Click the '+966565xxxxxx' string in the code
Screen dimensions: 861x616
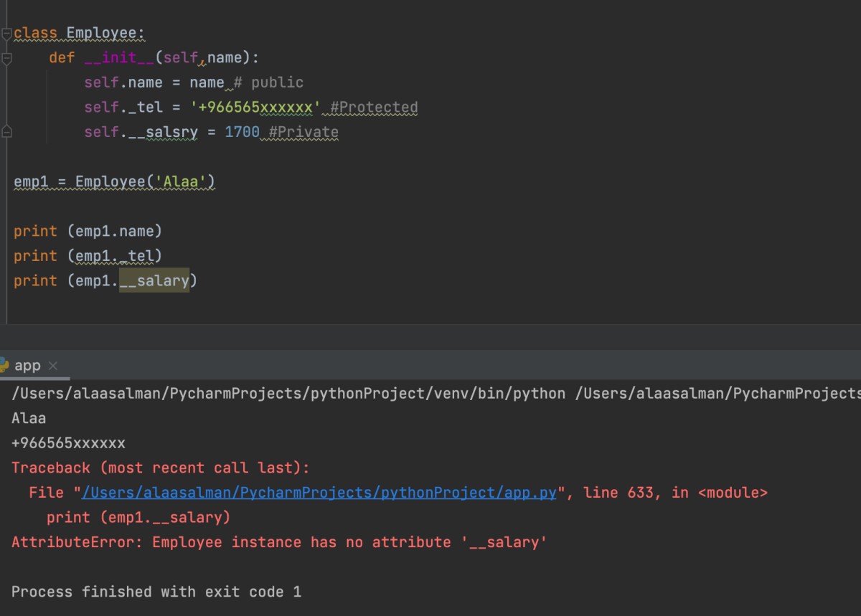(x=255, y=108)
